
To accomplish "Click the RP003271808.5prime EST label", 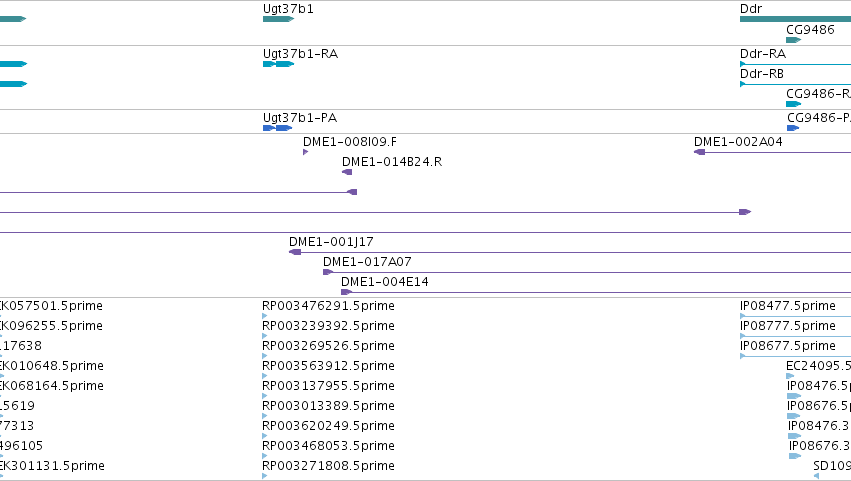I will click(328, 465).
